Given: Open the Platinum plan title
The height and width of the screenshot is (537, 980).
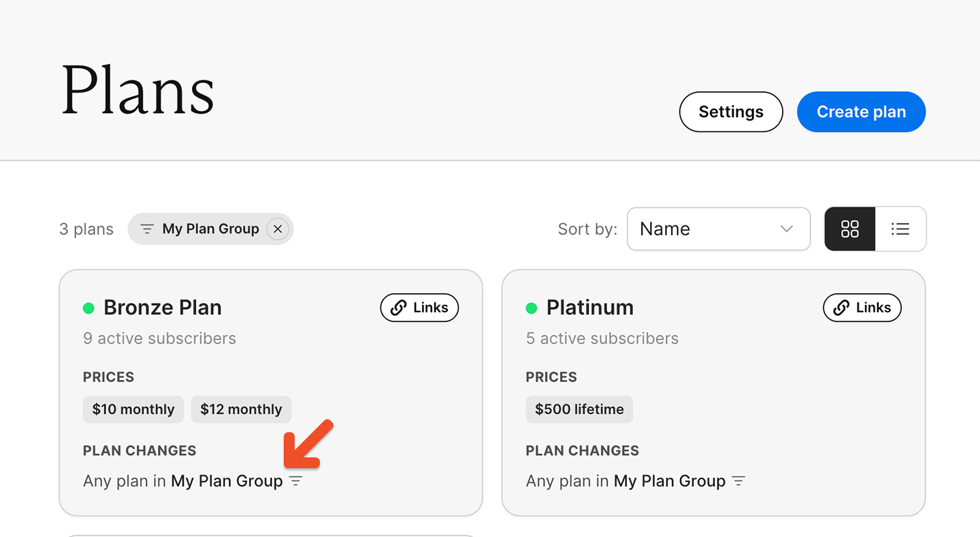Looking at the screenshot, I should 590,308.
